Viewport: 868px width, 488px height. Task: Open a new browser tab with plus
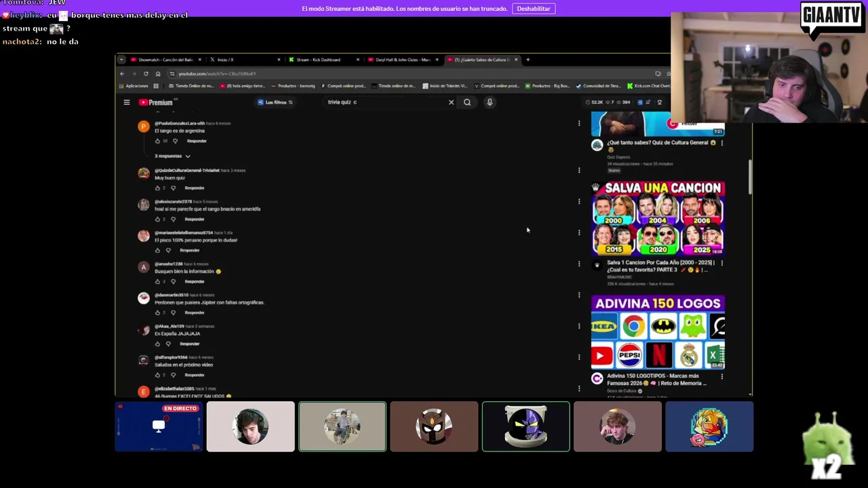pyautogui.click(x=528, y=60)
